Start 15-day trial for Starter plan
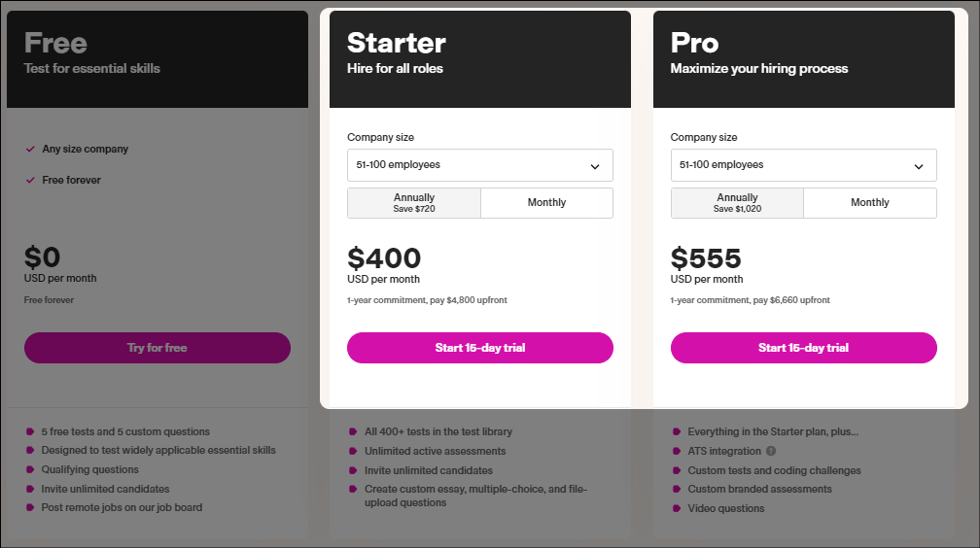This screenshot has width=980, height=548. tap(480, 348)
